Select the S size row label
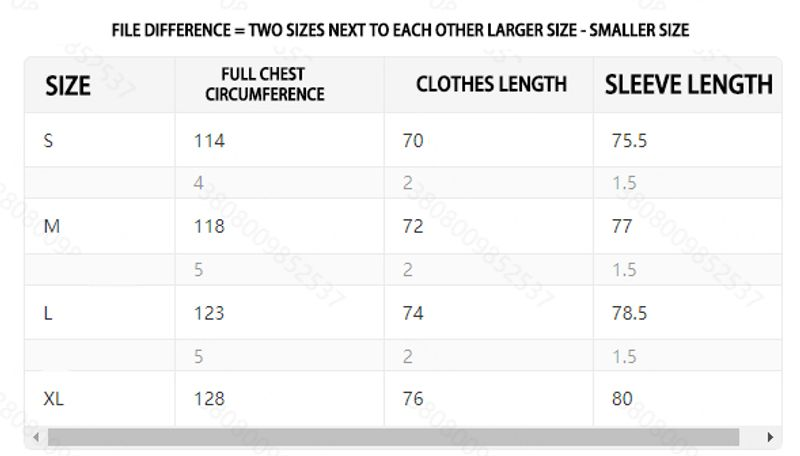800x456 pixels. coord(48,141)
